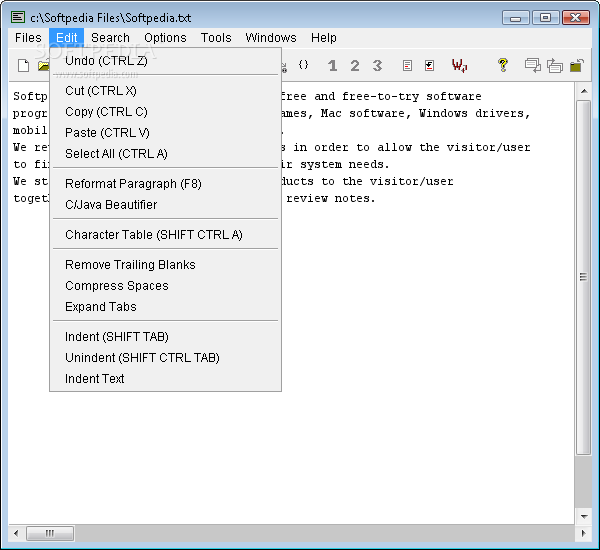Click the page with red line icon
The height and width of the screenshot is (550, 600).
pyautogui.click(x=407, y=65)
